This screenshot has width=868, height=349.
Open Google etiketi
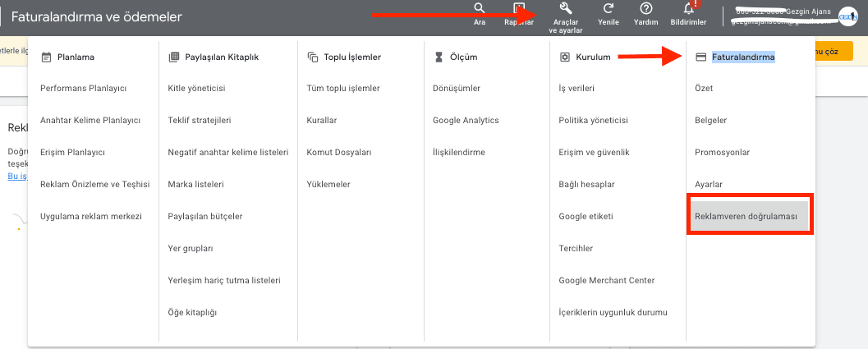586,216
